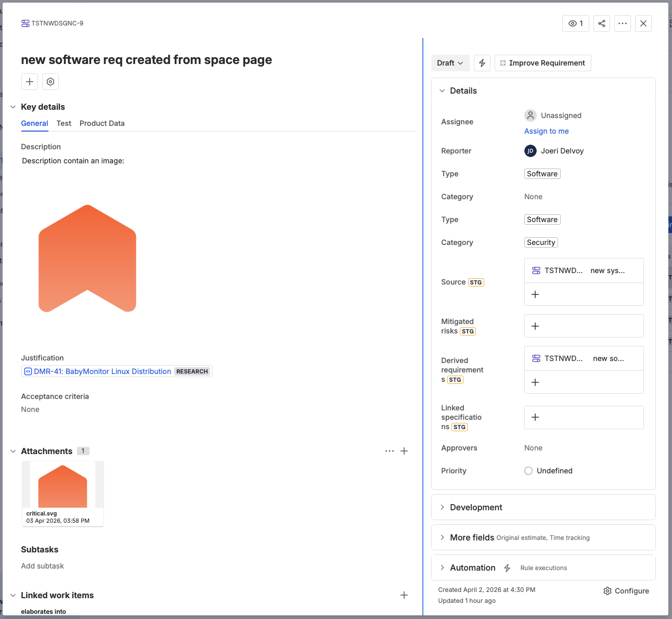Collapse the Details panel
This screenshot has width=672, height=619.
pyautogui.click(x=442, y=91)
